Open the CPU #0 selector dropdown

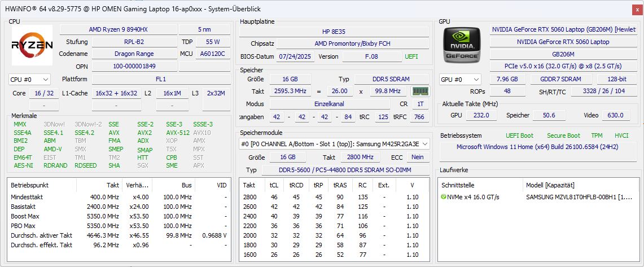[29, 80]
